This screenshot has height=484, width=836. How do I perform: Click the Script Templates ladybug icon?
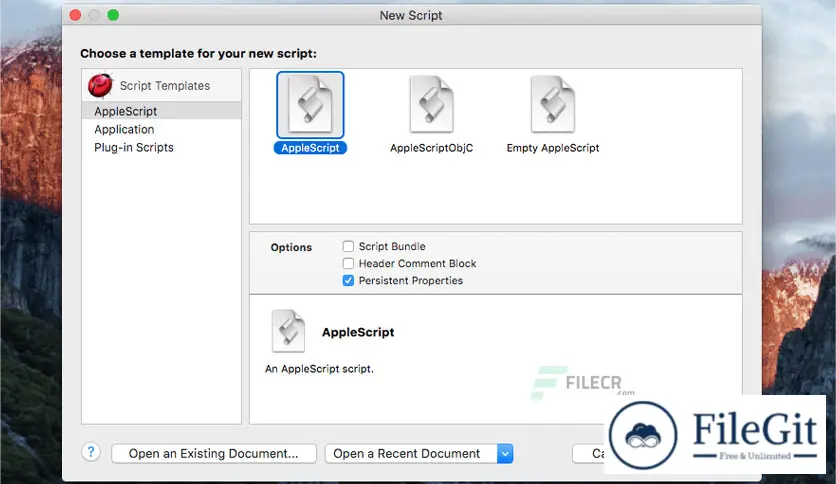pos(100,85)
